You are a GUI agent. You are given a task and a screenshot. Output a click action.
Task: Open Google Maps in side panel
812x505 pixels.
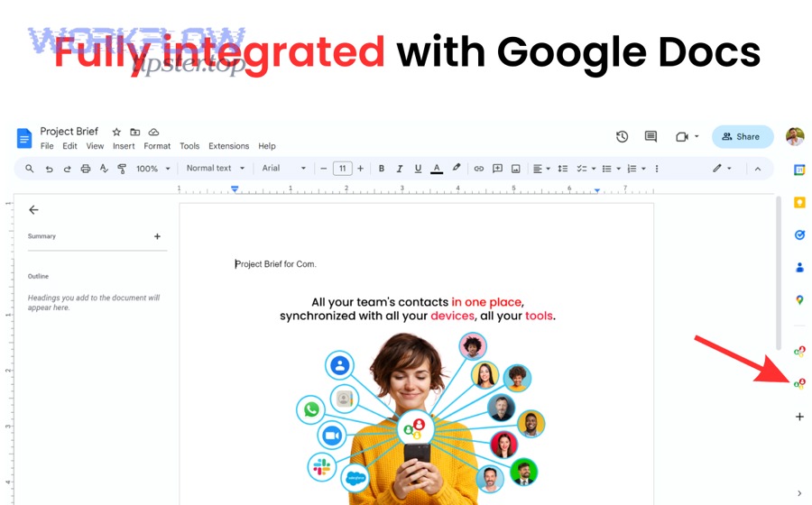(799, 300)
